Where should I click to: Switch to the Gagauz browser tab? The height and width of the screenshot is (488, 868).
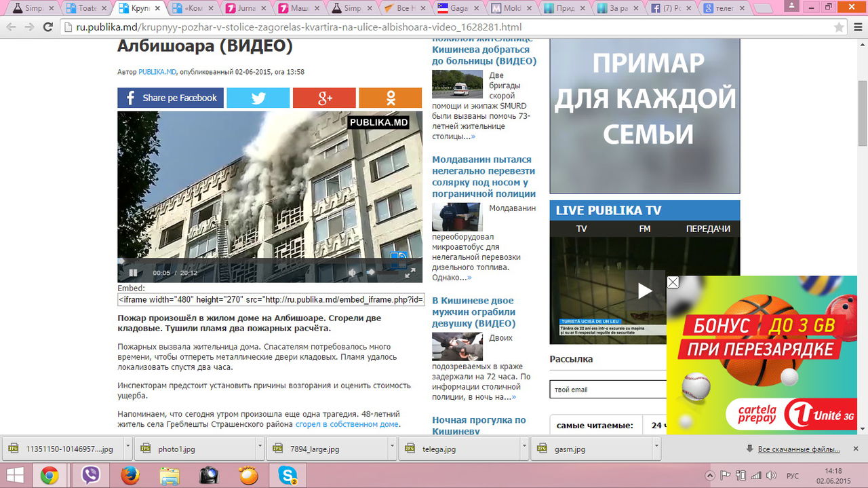coord(458,9)
